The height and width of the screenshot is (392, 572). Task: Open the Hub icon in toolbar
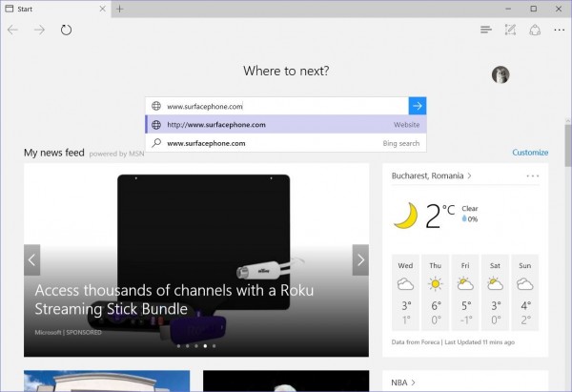(486, 30)
